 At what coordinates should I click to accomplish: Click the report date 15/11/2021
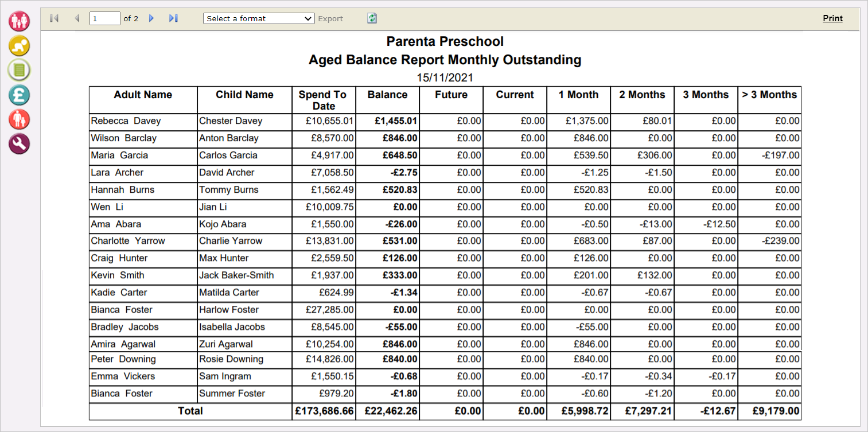445,77
